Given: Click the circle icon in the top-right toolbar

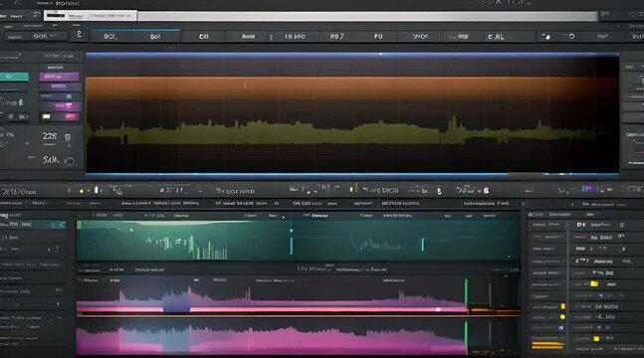Looking at the screenshot, I should pos(571,36).
